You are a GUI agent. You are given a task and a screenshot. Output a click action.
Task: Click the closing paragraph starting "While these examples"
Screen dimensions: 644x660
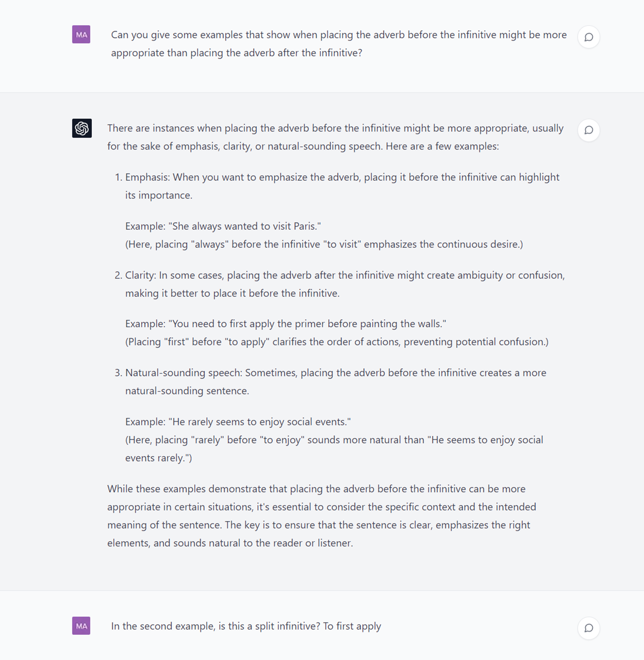(x=316, y=498)
